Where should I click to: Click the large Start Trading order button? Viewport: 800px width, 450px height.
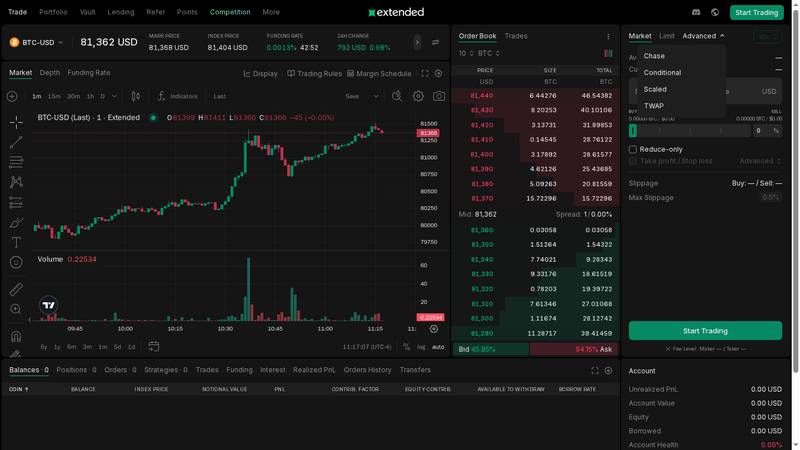705,331
